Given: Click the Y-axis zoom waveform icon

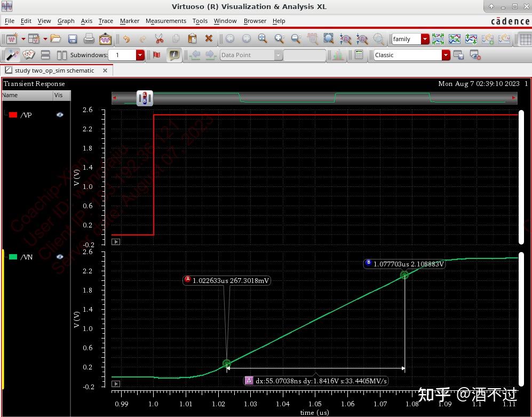Looking at the screenshot, I should (362, 39).
